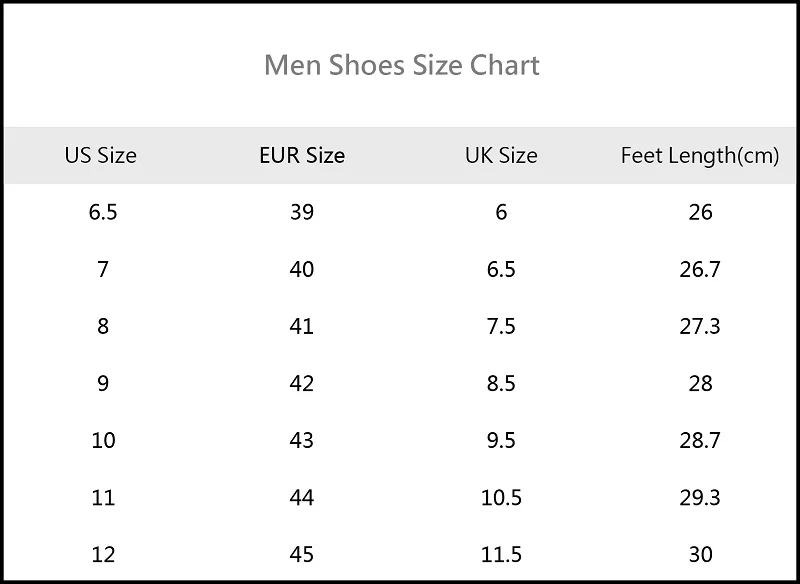The image size is (800, 584).
Task: Click EUR size 40 value
Action: 302,269
